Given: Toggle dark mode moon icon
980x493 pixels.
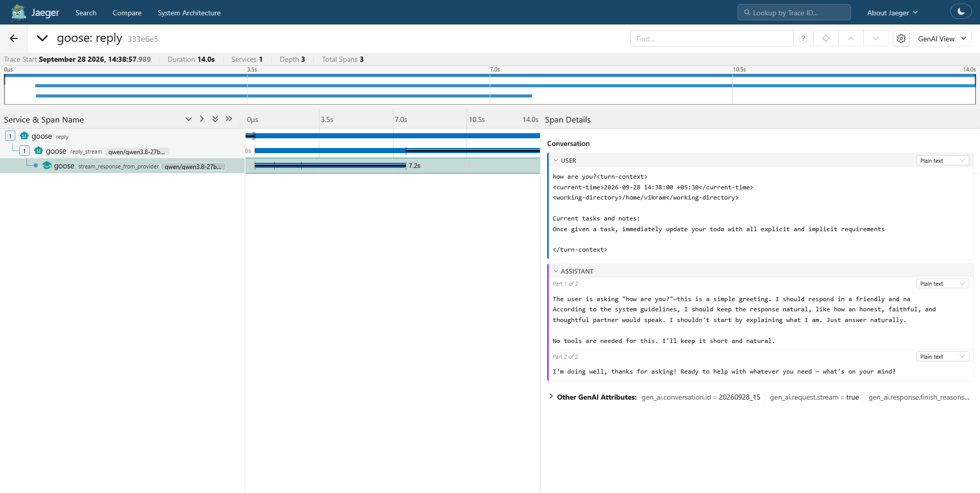Looking at the screenshot, I should pos(961,12).
